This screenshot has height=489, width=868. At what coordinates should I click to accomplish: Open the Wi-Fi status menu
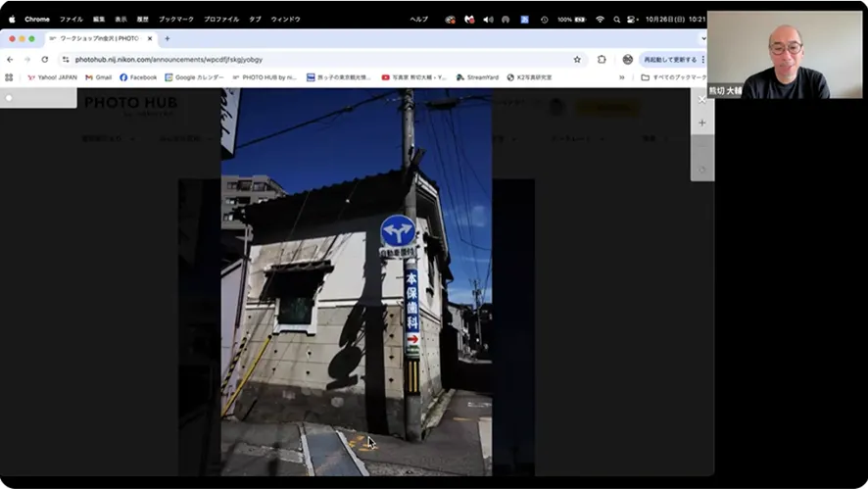coord(600,19)
